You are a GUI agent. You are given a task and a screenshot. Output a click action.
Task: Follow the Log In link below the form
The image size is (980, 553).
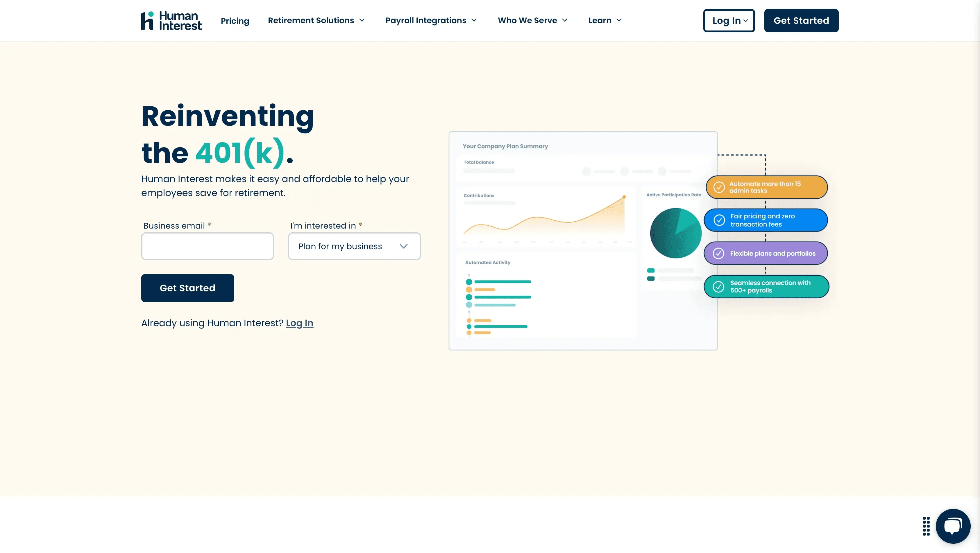[299, 323]
